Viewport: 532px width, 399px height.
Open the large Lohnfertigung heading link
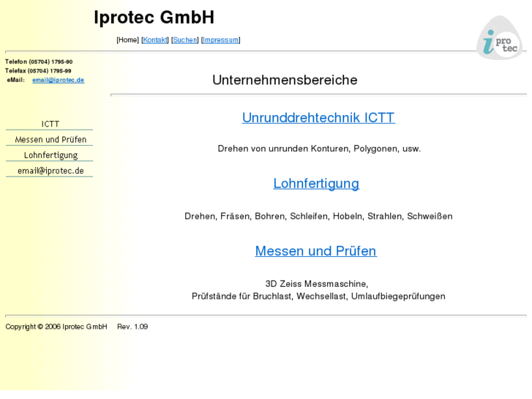tap(316, 184)
